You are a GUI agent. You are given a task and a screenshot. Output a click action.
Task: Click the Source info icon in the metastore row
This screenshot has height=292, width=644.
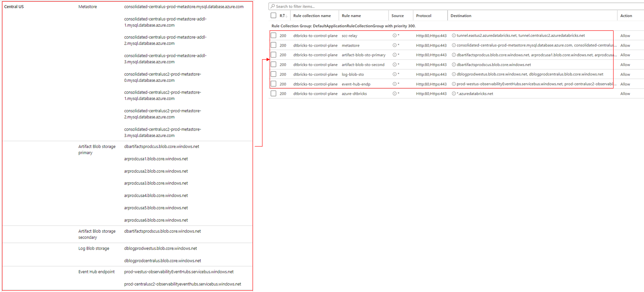pos(394,45)
